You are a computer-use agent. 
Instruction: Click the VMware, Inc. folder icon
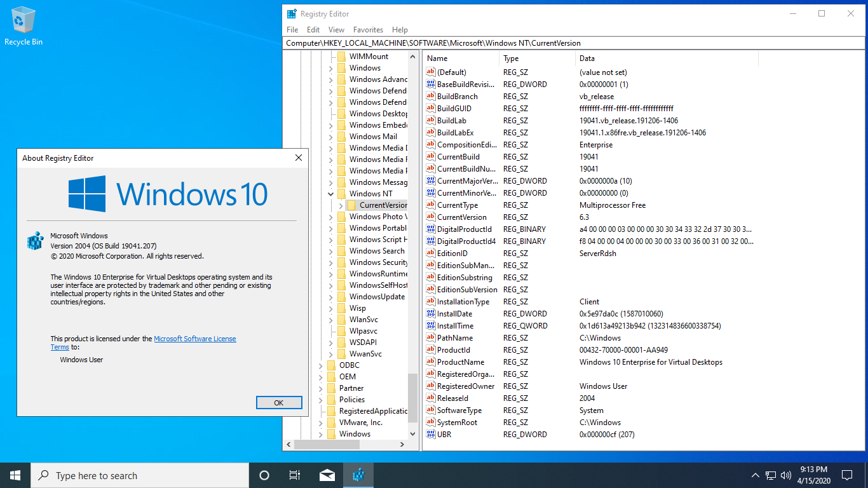(331, 423)
